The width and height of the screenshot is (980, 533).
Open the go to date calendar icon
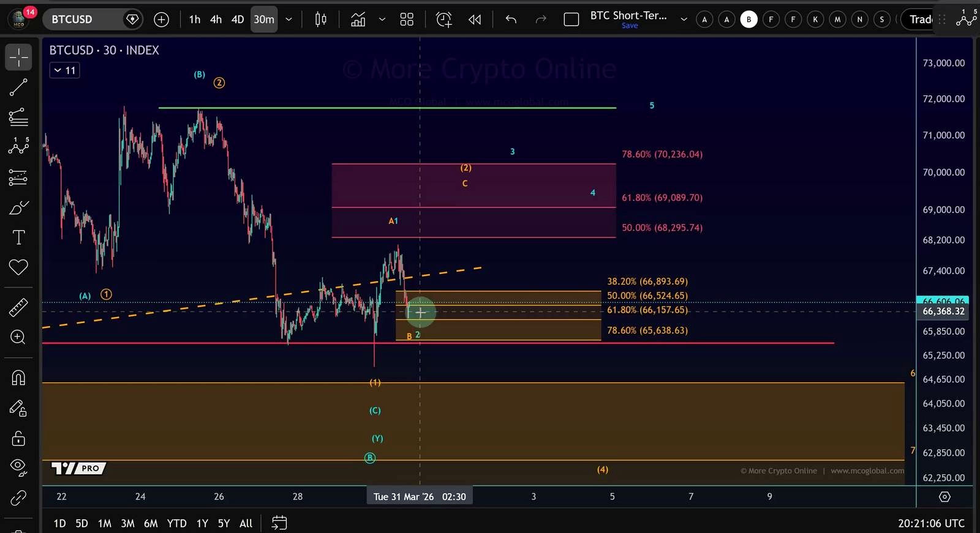click(x=279, y=523)
